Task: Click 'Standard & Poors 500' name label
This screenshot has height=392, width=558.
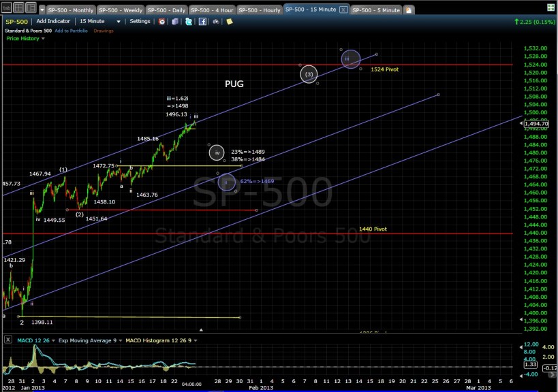Action: tap(28, 31)
